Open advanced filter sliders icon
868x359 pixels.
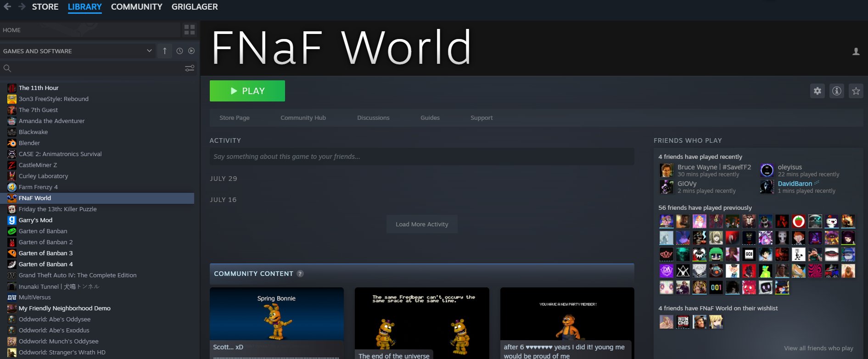(x=190, y=68)
